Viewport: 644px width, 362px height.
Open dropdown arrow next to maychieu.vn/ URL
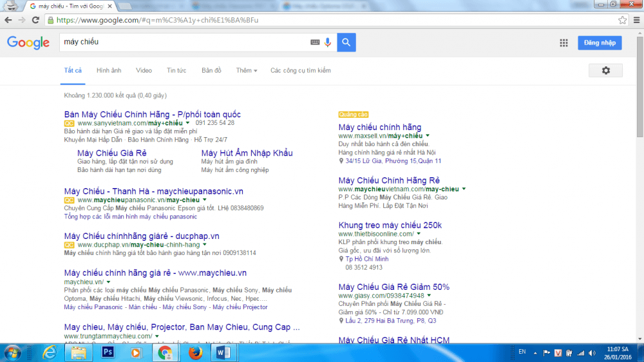point(108,282)
